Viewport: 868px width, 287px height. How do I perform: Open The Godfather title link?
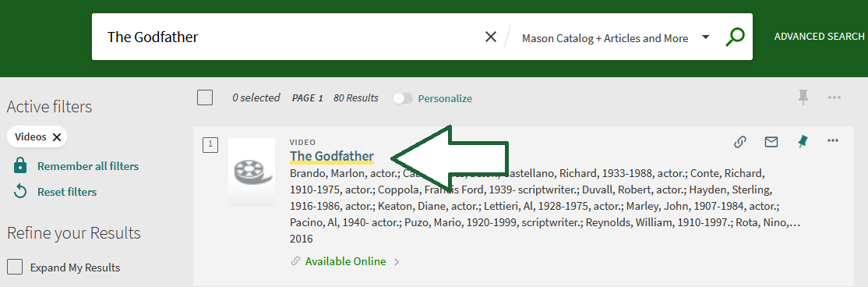332,156
